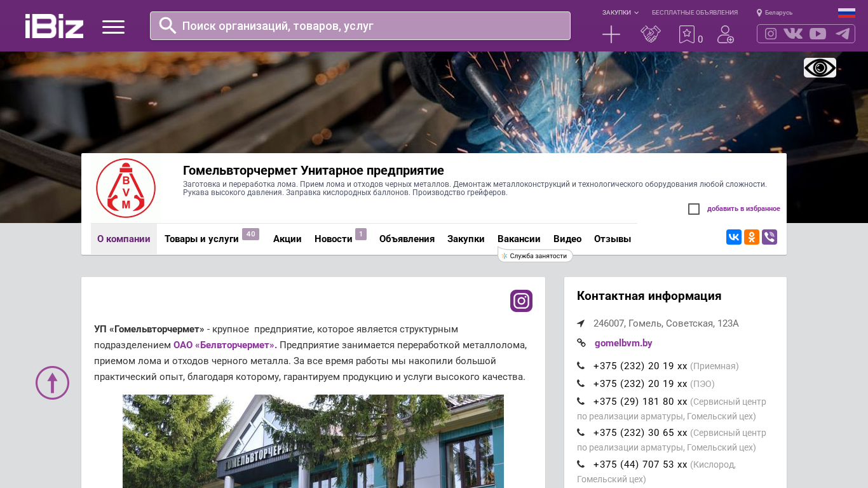Click the scroll-to-top arrow button
Screen dimensions: 868x488
coord(52,383)
